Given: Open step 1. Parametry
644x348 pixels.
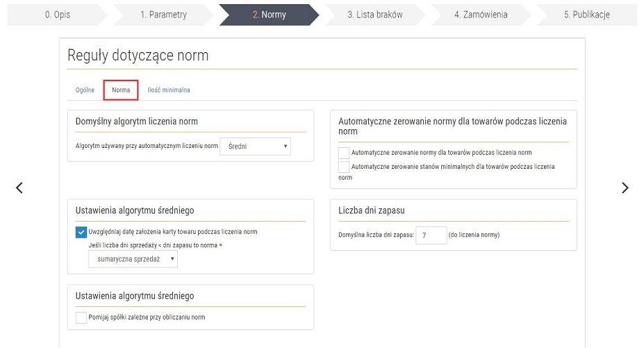Looking at the screenshot, I should point(163,15).
